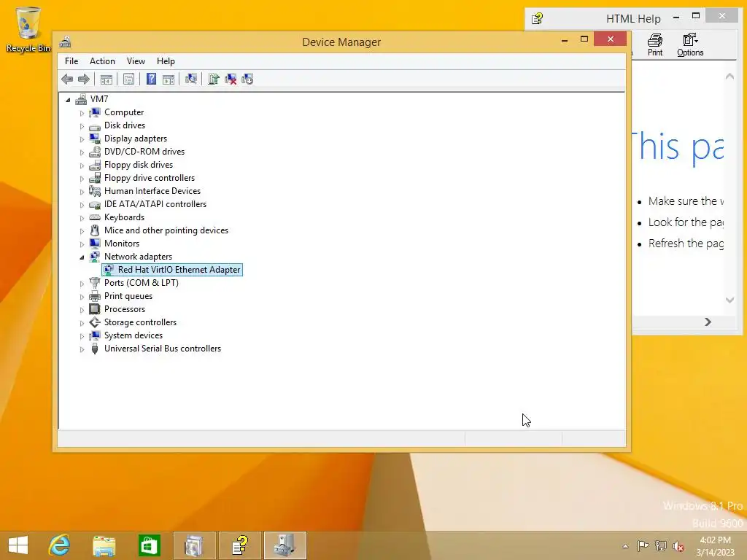The width and height of the screenshot is (747, 560).
Task: Open the Help menu
Action: [166, 61]
